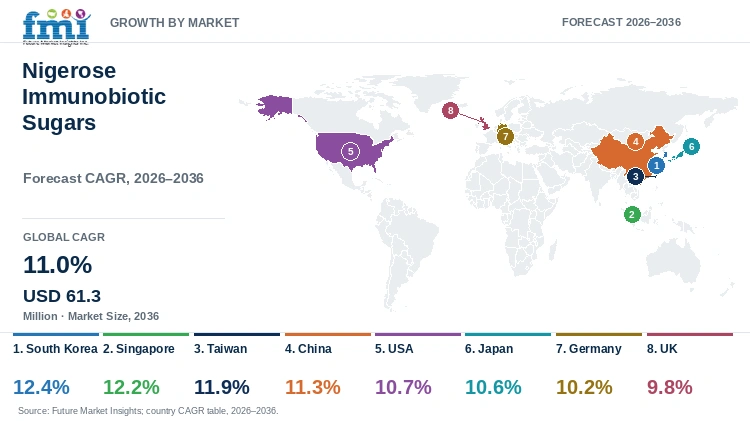This screenshot has height=421, width=750.
Task: Click the GLOBAL CAGR label
Action: click(64, 237)
